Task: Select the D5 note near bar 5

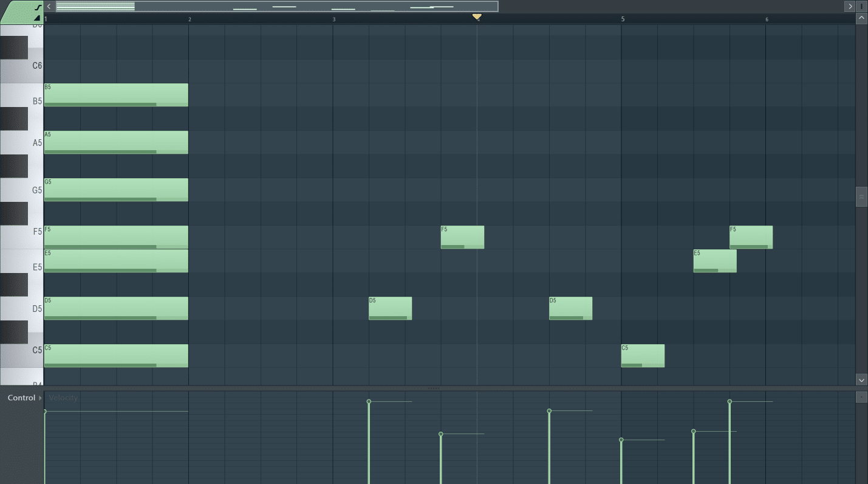Action: point(570,308)
